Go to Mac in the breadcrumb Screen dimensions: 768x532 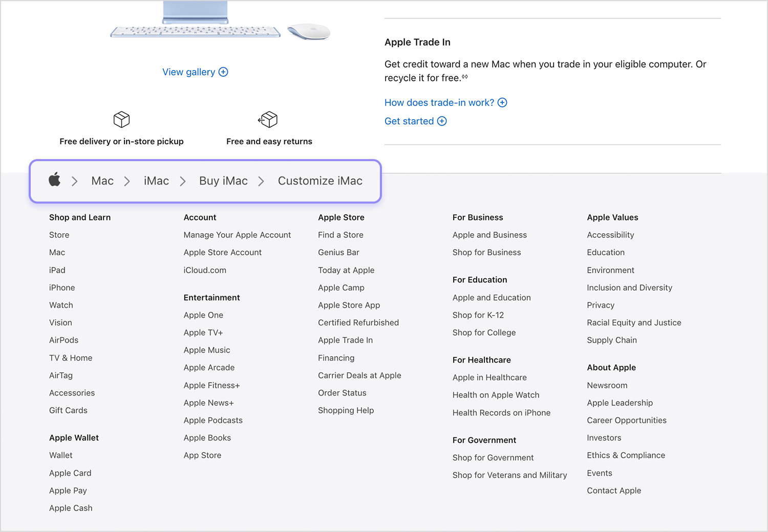[102, 181]
